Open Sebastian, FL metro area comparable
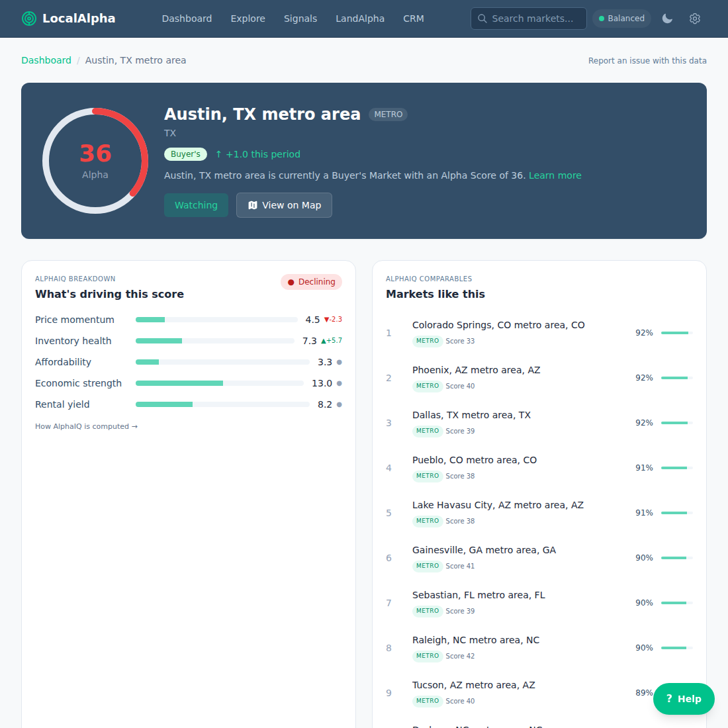 (539, 603)
